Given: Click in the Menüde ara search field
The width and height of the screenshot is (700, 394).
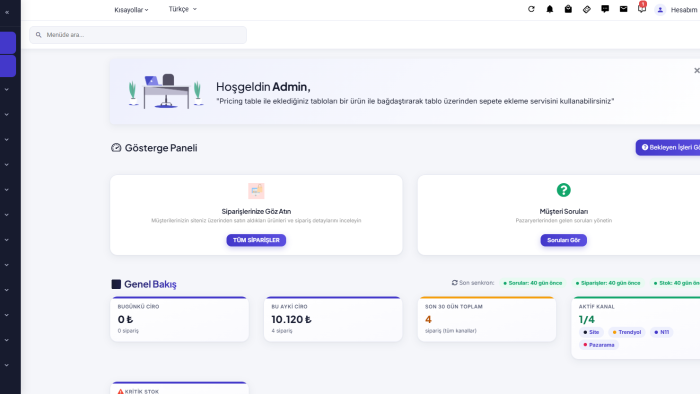Looking at the screenshot, I should [x=138, y=35].
